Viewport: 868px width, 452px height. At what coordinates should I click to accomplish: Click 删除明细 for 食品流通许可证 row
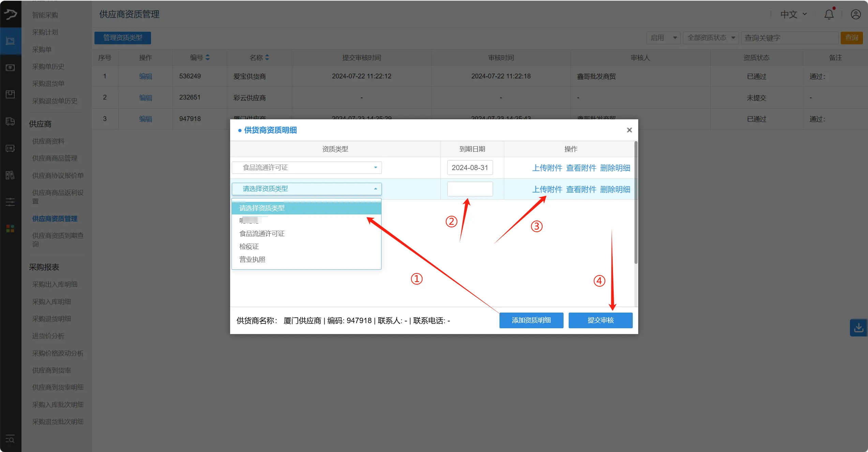pyautogui.click(x=615, y=168)
